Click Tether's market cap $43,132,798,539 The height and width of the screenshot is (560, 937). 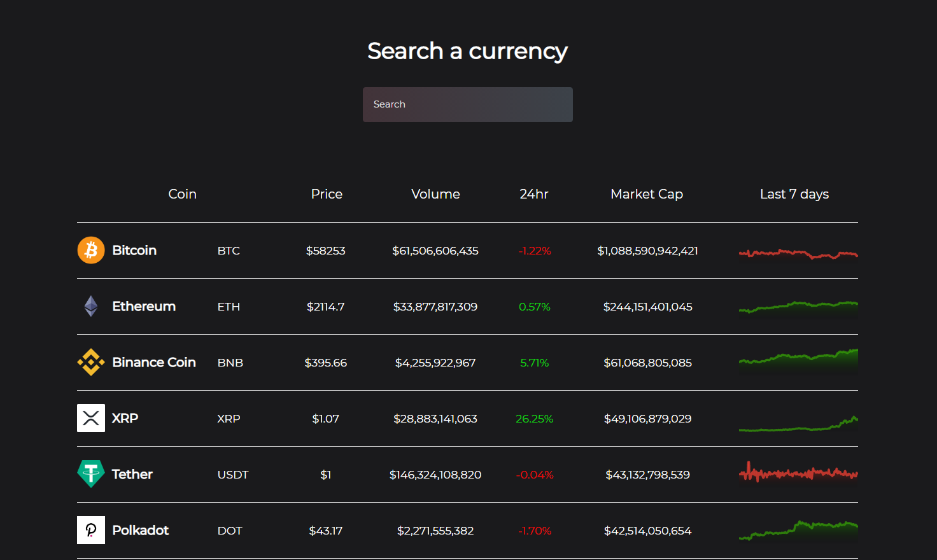click(x=648, y=475)
